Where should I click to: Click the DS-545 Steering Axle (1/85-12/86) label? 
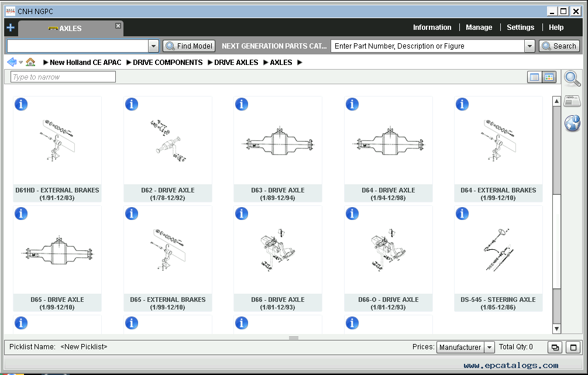coord(498,303)
